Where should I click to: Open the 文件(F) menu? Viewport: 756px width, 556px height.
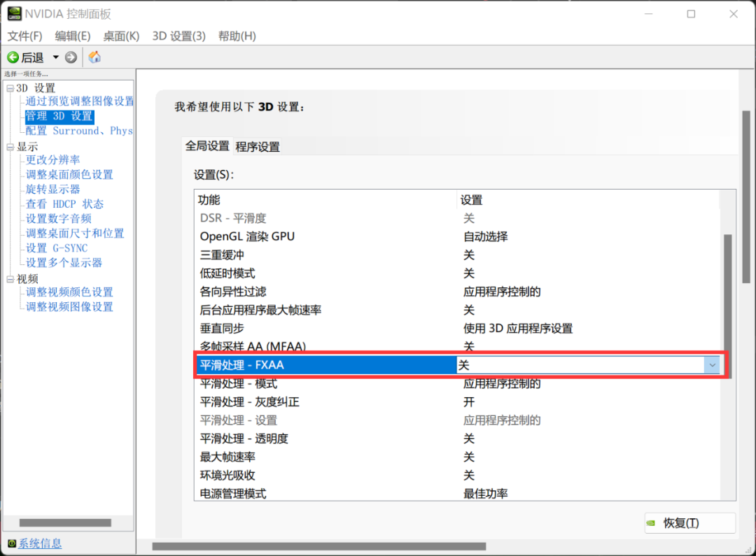(25, 36)
